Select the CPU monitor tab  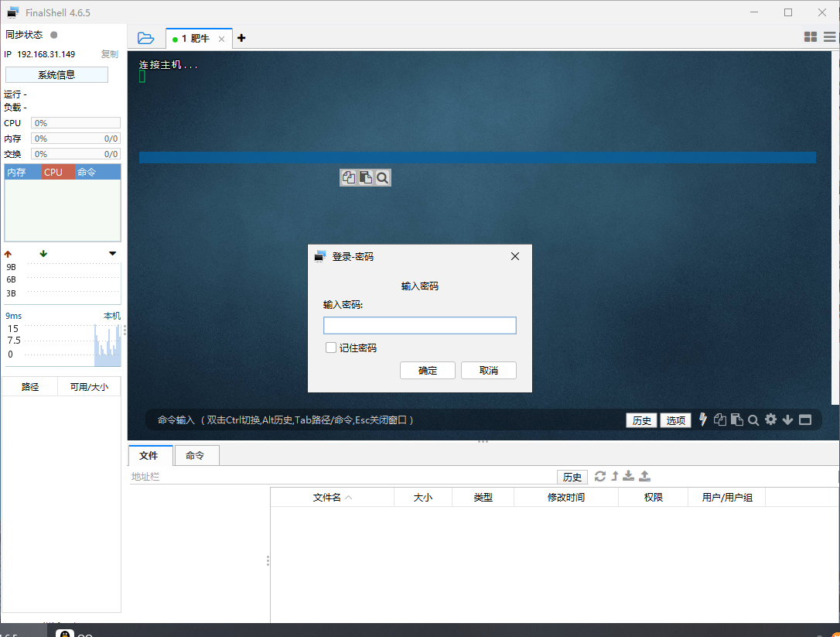click(56, 171)
